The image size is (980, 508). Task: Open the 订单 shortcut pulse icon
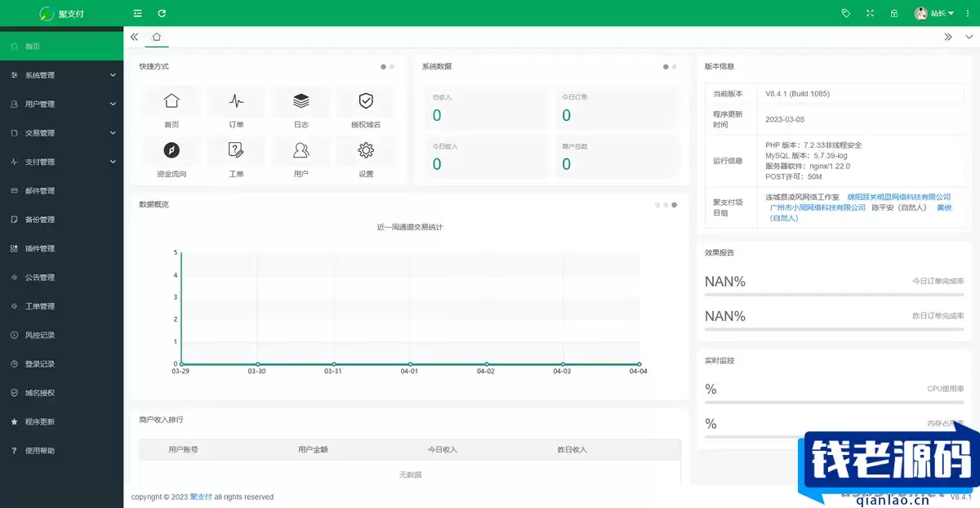pos(236,101)
